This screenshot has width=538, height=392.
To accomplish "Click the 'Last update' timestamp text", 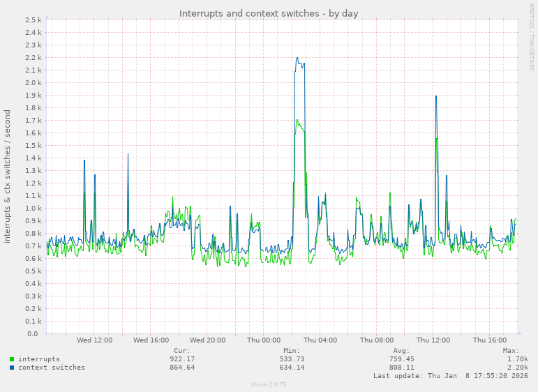I will (x=451, y=376).
